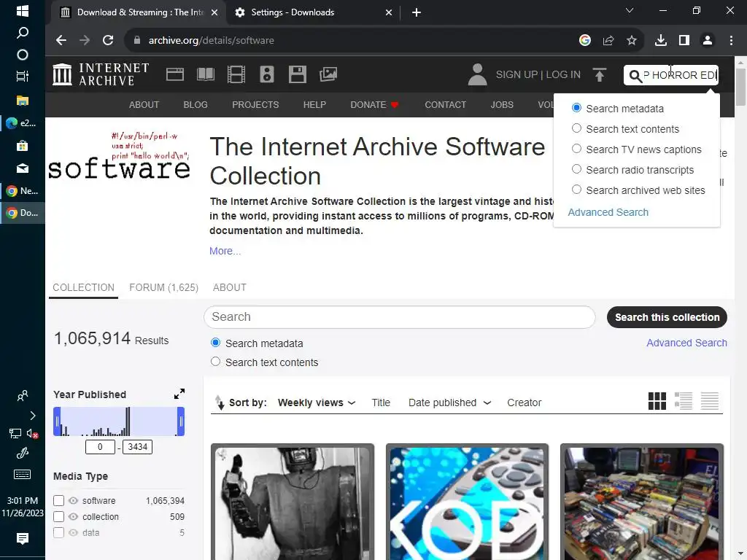Reload the page

tap(108, 41)
